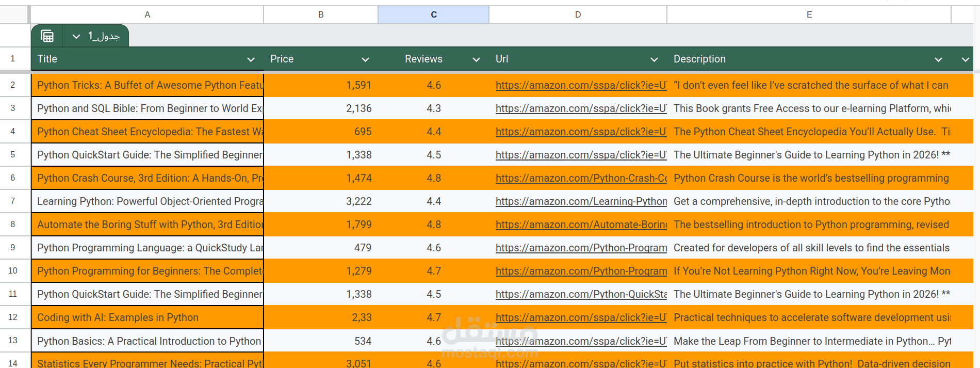Select the 'Statistics Every Programmer Needs' title cell

pos(148,361)
